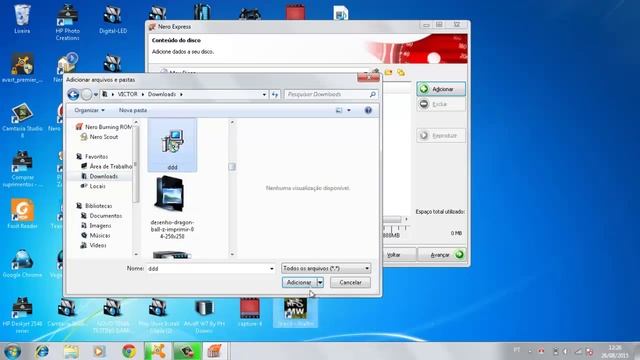Select the Google Chrome desktop icon

click(22, 264)
